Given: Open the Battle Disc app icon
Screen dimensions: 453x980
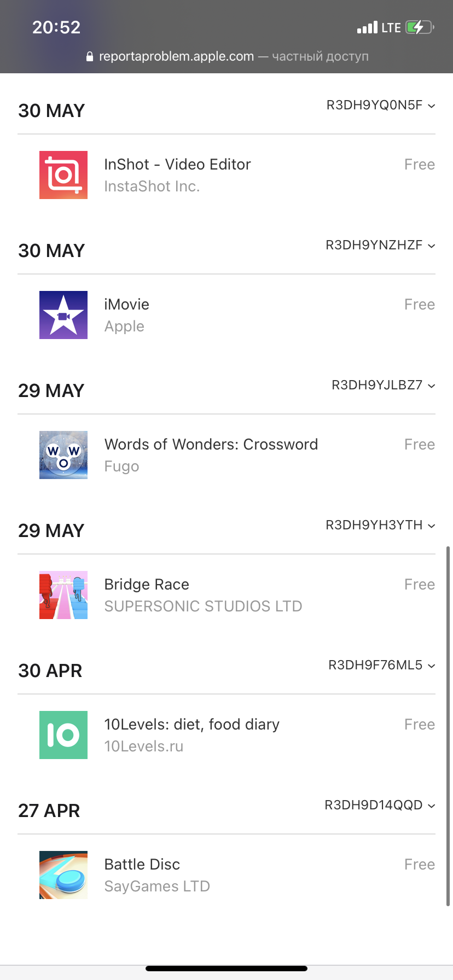Looking at the screenshot, I should click(63, 875).
